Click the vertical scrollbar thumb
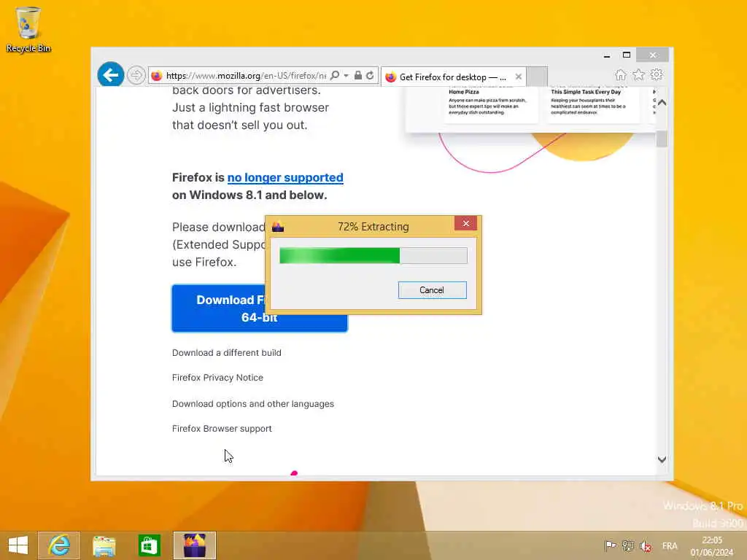 [662, 139]
